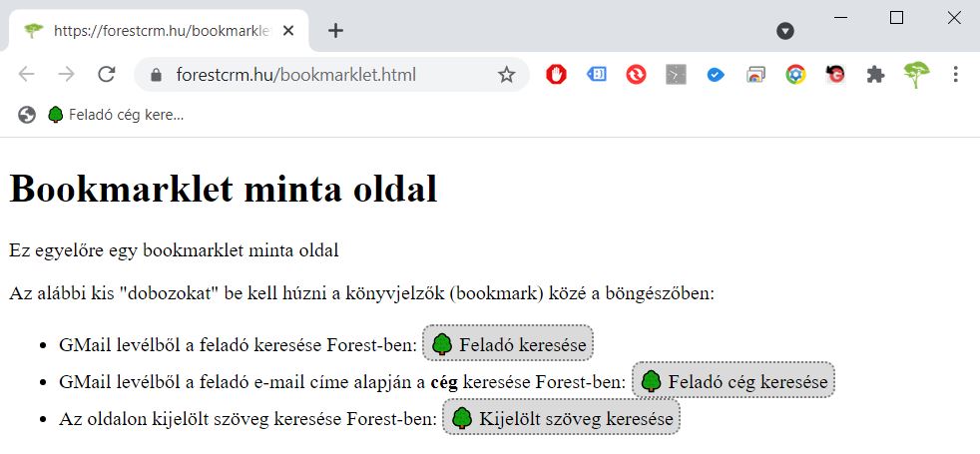Open the red circular arrows extension

[x=636, y=75]
